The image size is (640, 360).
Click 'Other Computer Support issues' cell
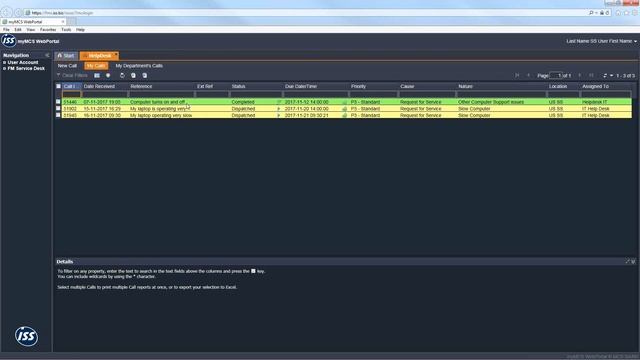tap(491, 102)
